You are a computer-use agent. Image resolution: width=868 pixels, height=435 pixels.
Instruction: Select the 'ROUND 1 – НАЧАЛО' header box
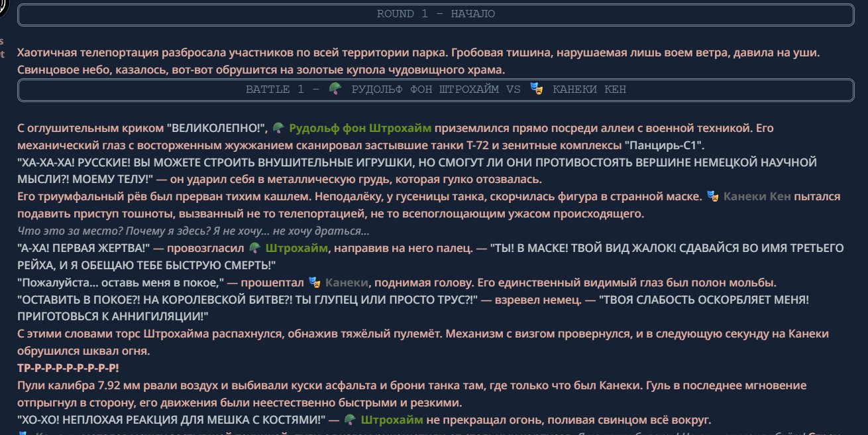pos(435,15)
